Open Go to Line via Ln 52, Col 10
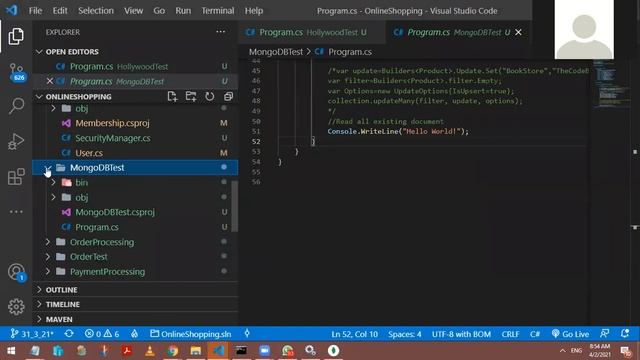Screen dimensions: 640x360 [354, 334]
